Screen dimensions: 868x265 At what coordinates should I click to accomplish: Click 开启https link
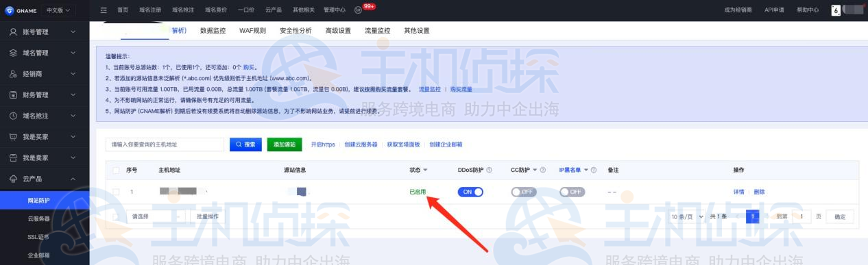[x=323, y=144]
